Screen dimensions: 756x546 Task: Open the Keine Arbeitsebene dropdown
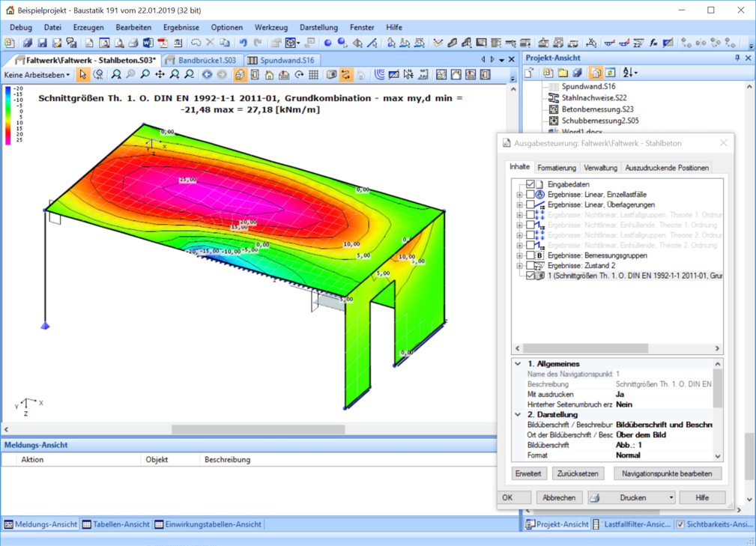pos(37,75)
